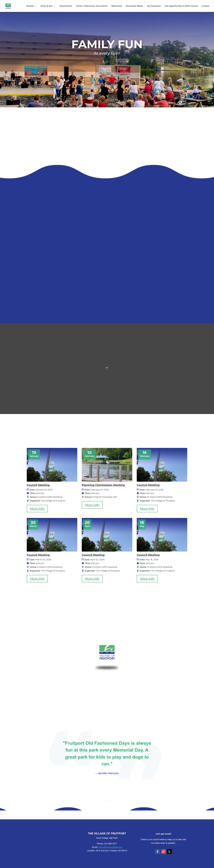Click the venue pin icon beside Fruitport Township Hall
The image size is (214, 868).
pyautogui.click(x=83, y=497)
